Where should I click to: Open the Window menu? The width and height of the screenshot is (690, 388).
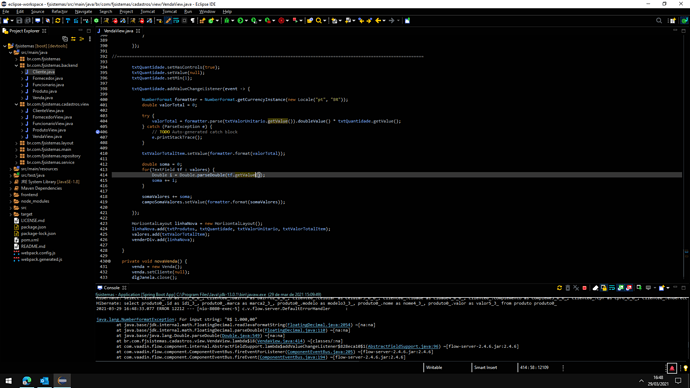point(207,11)
